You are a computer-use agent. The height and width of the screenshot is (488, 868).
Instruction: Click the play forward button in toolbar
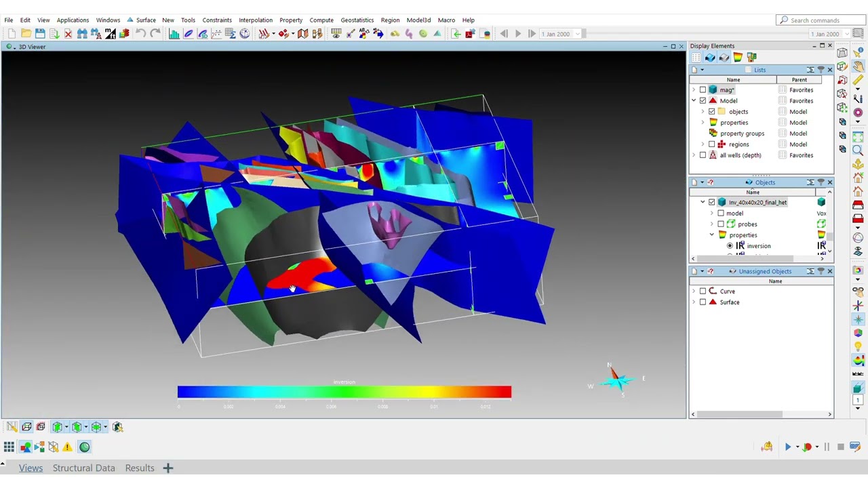518,34
